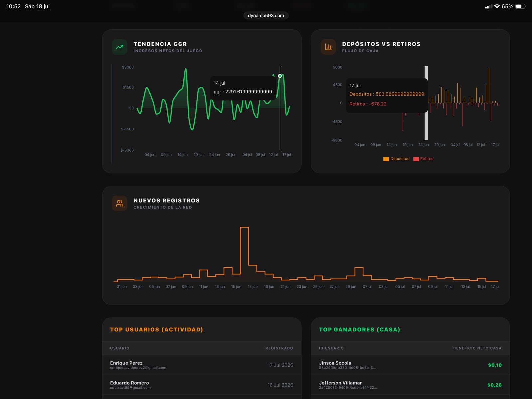Click the Top Usuarios (Actividad) heading
The height and width of the screenshot is (399, 532).
click(x=157, y=330)
